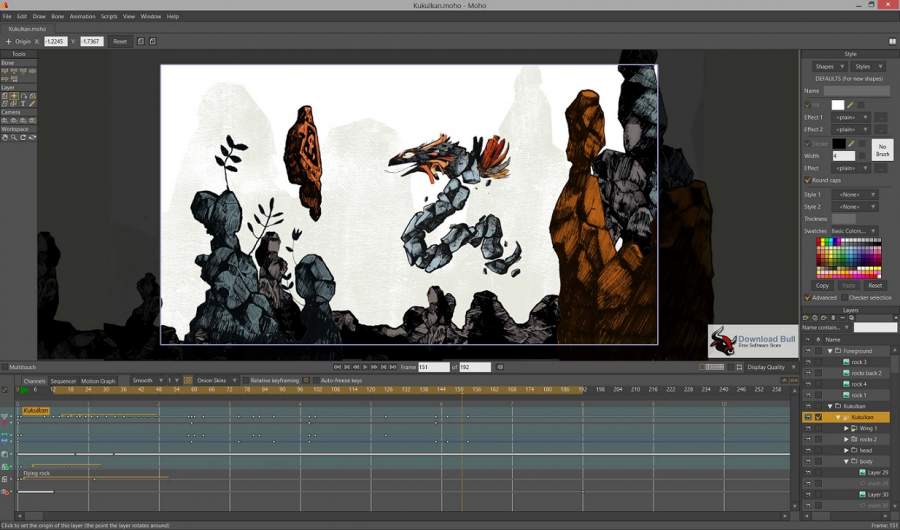Open the Swatches Basic Colors dropdown
This screenshot has width=900, height=530.
[x=854, y=231]
